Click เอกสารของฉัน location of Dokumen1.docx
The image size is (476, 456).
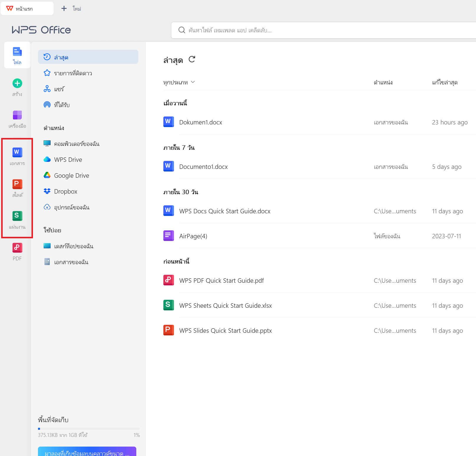[x=391, y=122]
